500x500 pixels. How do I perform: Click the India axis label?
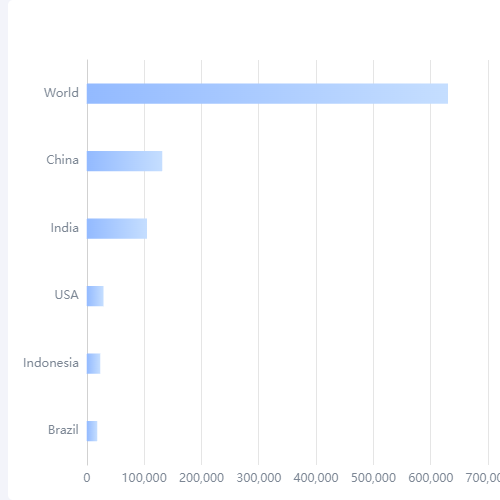(x=65, y=228)
